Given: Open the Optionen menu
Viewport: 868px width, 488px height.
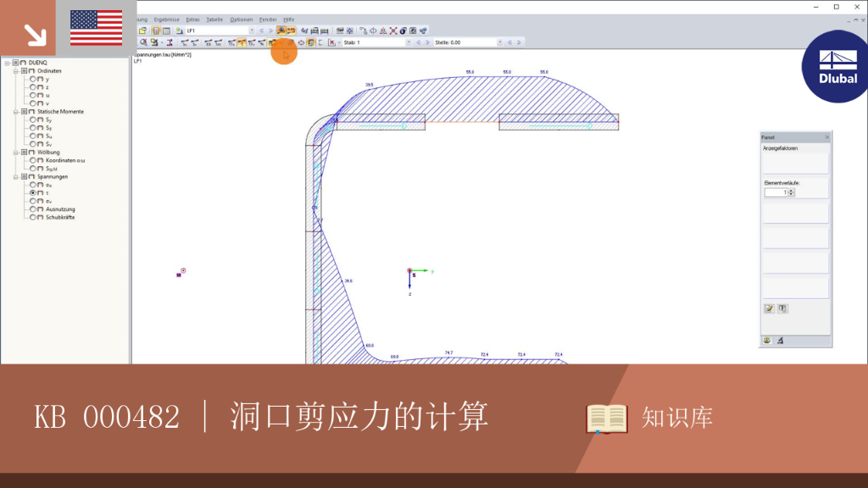Looking at the screenshot, I should click(242, 19).
